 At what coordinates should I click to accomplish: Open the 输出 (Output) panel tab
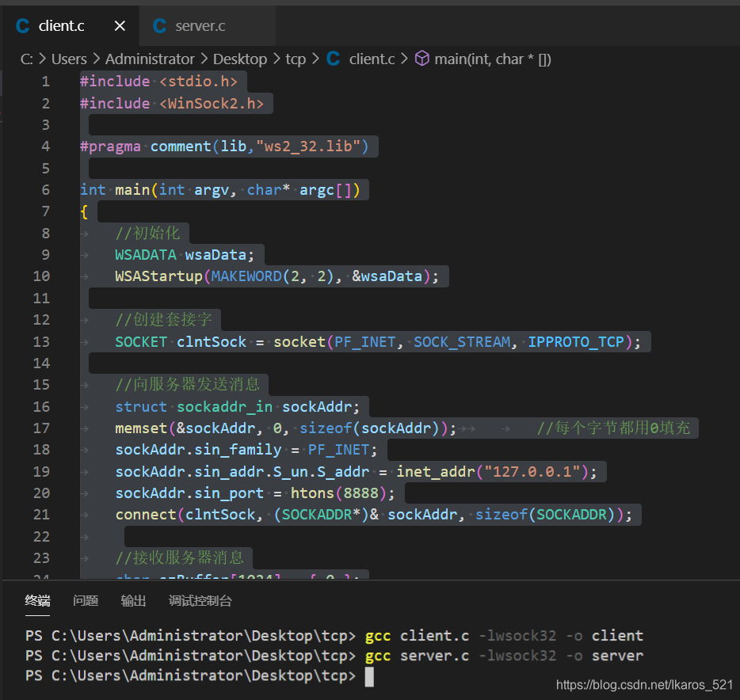click(133, 600)
